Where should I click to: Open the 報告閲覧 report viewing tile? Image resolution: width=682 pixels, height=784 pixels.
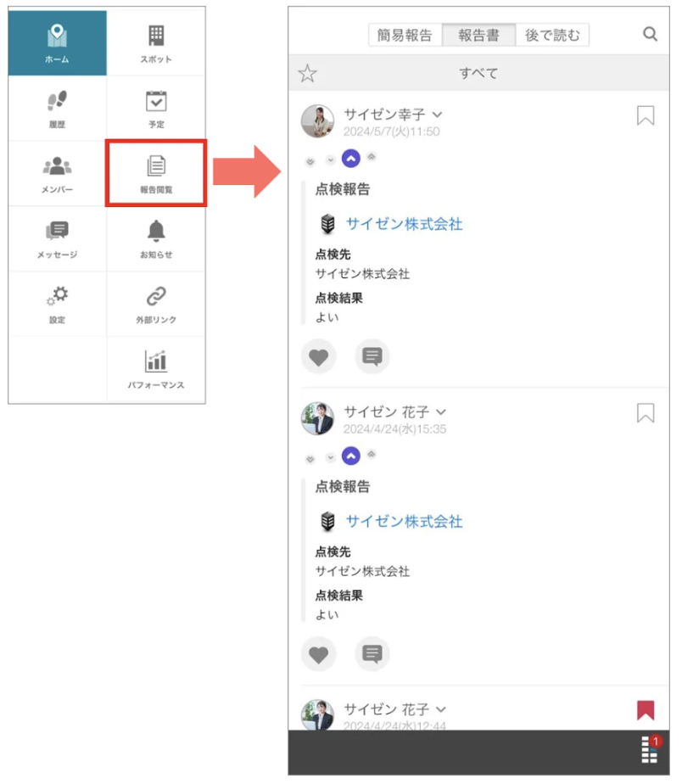pyautogui.click(x=156, y=173)
